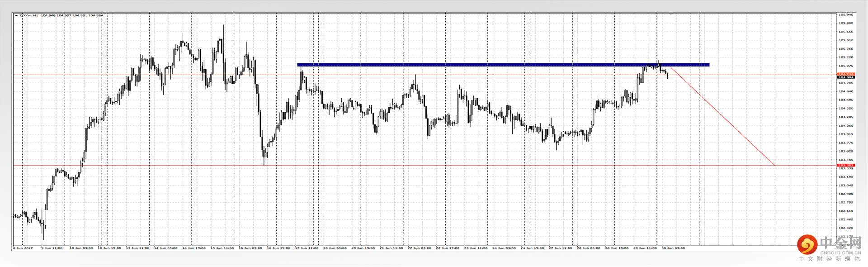868x267 pixels.
Task: Click the 104.060 price axis label
Action: pyautogui.click(x=846, y=126)
